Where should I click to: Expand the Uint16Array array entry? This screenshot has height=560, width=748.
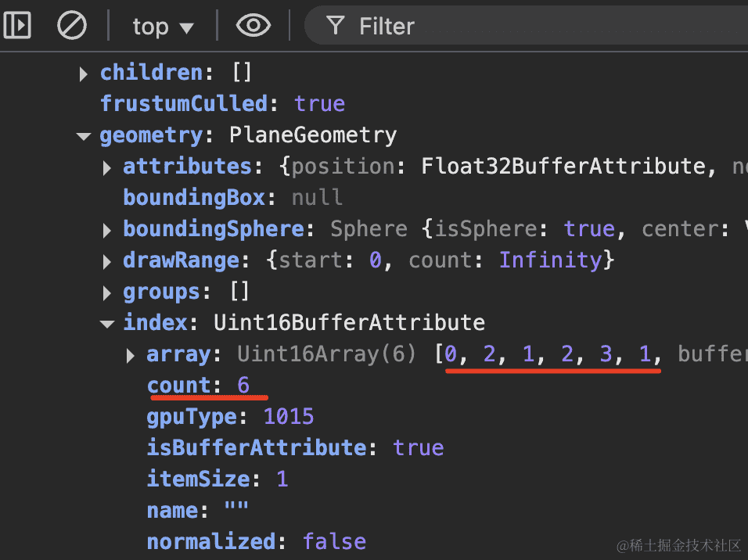pyautogui.click(x=131, y=355)
